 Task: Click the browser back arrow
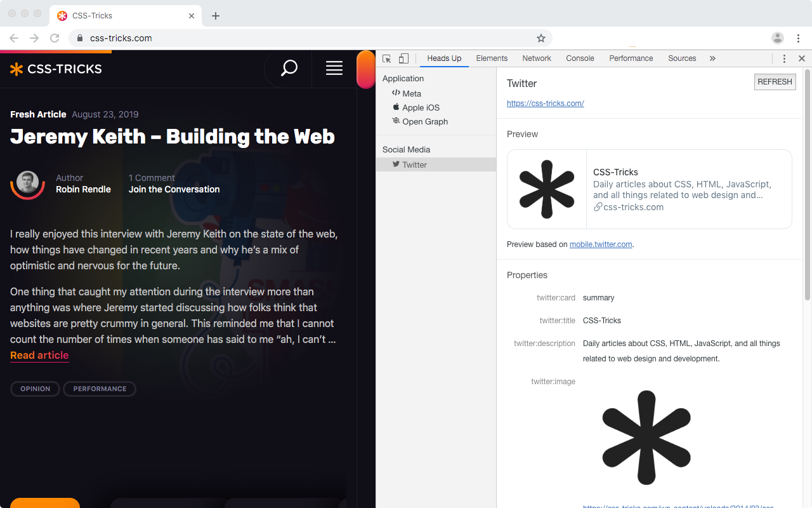(14, 38)
